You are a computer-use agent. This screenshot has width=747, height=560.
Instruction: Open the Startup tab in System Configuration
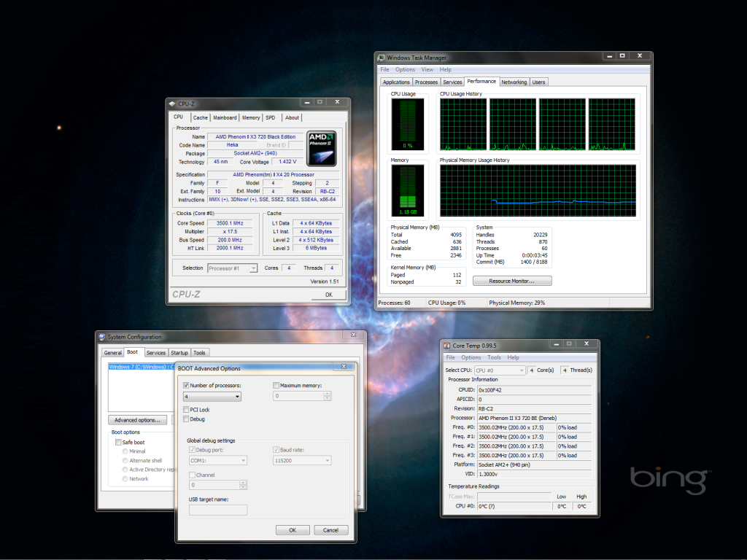click(179, 353)
